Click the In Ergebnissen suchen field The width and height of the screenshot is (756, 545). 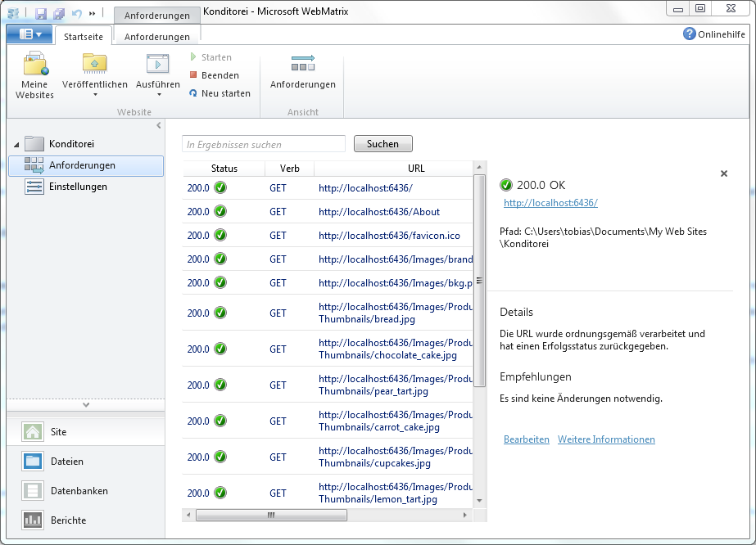point(264,144)
